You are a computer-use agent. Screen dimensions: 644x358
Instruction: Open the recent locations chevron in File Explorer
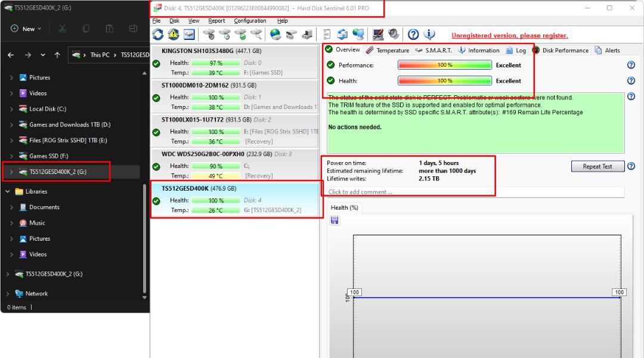coord(43,55)
